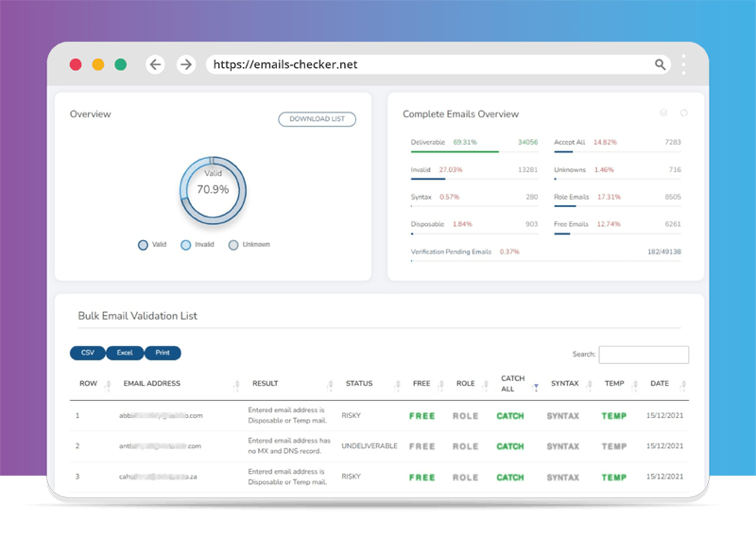Toggle the Invalid legend item

click(x=197, y=245)
